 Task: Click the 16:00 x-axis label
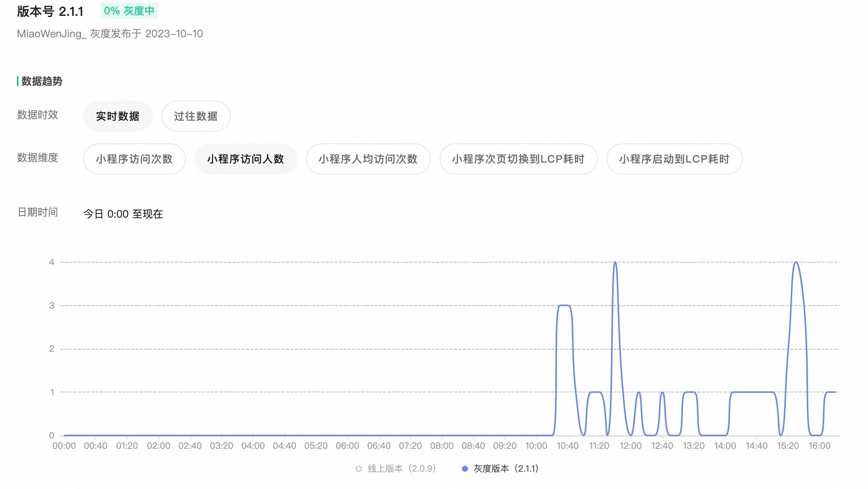click(819, 446)
